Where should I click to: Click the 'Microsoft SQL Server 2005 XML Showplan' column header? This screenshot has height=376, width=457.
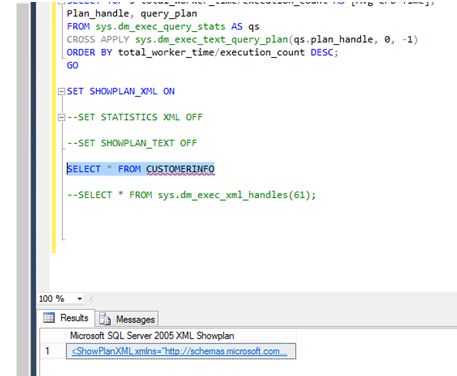pyautogui.click(x=181, y=336)
